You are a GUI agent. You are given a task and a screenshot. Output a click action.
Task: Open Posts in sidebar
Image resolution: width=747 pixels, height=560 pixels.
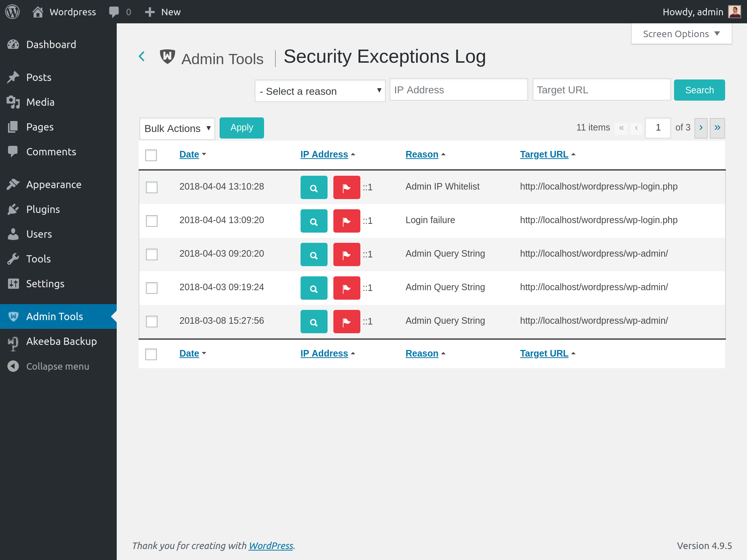(58, 77)
